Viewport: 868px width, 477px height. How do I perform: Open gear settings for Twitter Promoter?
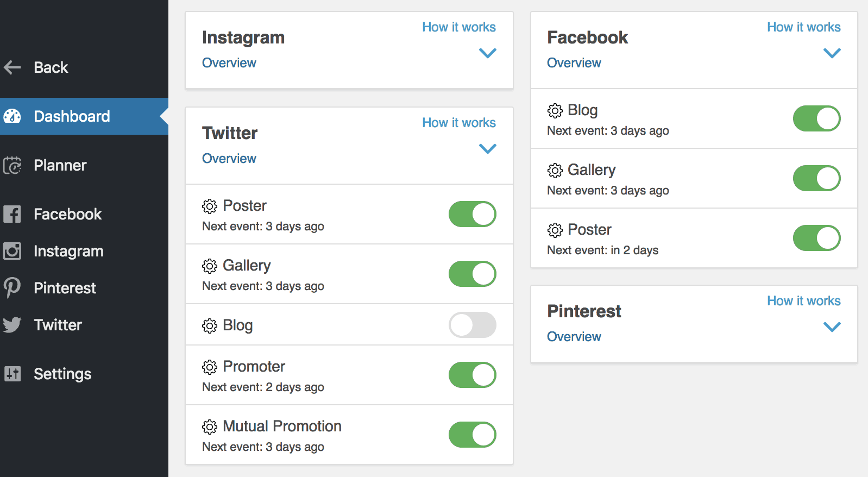pos(210,367)
